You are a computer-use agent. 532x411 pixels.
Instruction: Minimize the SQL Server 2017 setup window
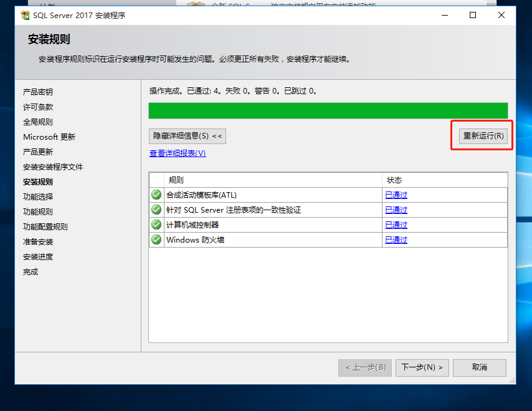coord(445,16)
